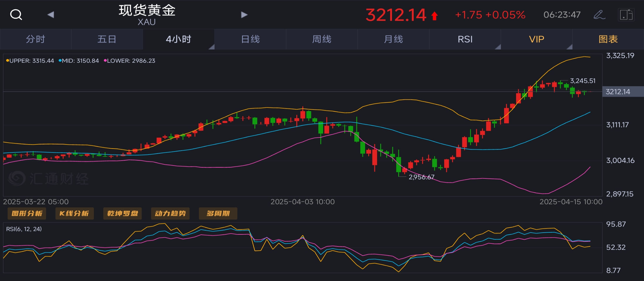Go to previous instrument with left arrow
Screen dimensions: 644x281
51,15
